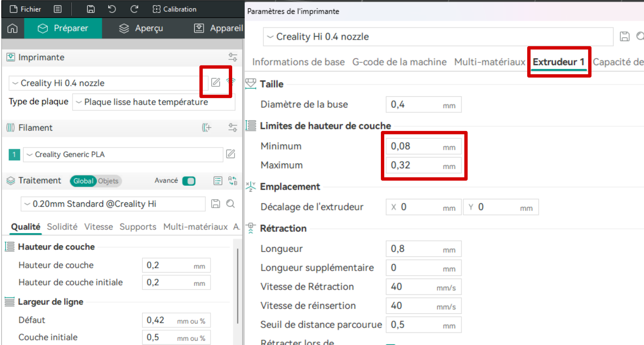Click the add filament icon
This screenshot has width=644, height=345.
click(x=206, y=128)
